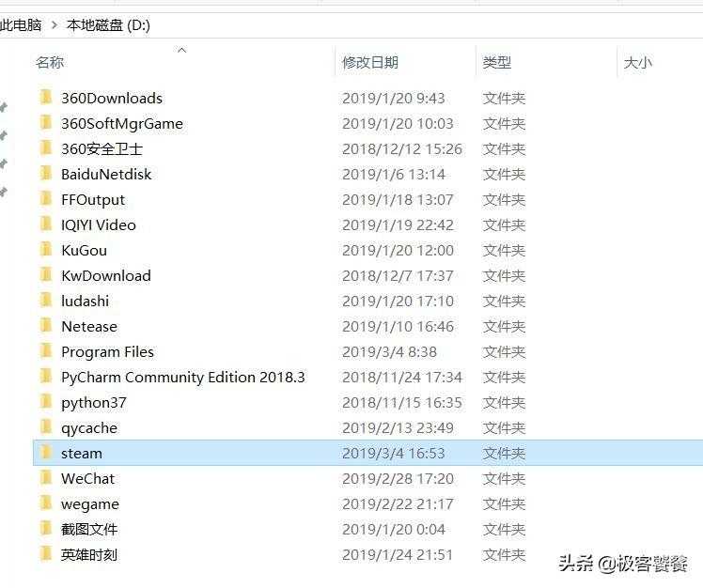The height and width of the screenshot is (588, 703).
Task: Click breadcrumb chevron before 本地磁盘 (D:)
Action: (55, 25)
